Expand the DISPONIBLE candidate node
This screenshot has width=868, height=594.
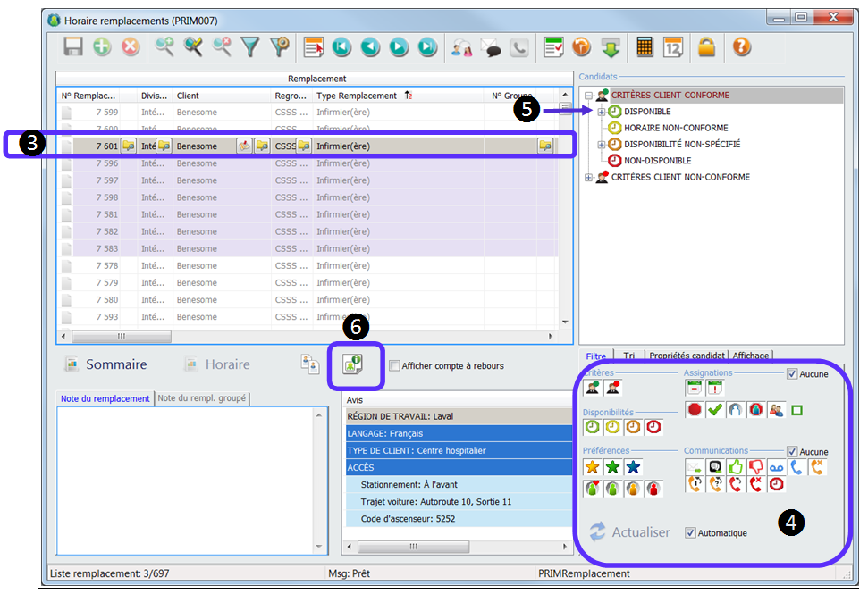[601, 112]
